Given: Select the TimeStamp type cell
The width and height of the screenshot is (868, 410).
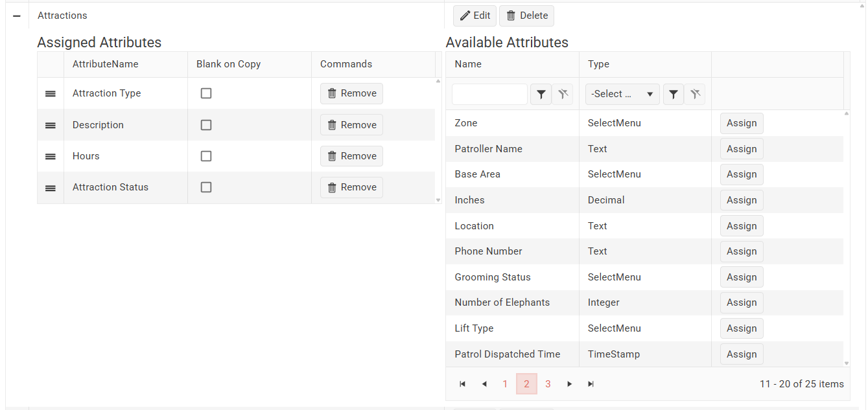Looking at the screenshot, I should coord(645,354).
